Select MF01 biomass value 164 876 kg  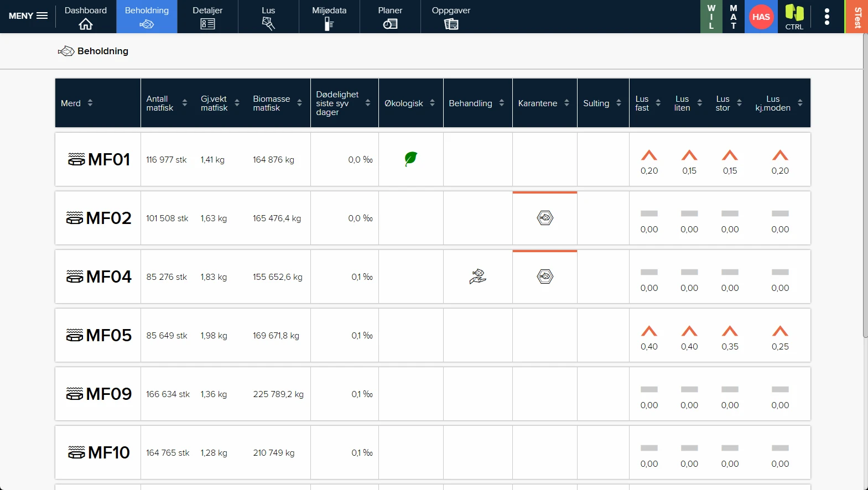pyautogui.click(x=273, y=159)
